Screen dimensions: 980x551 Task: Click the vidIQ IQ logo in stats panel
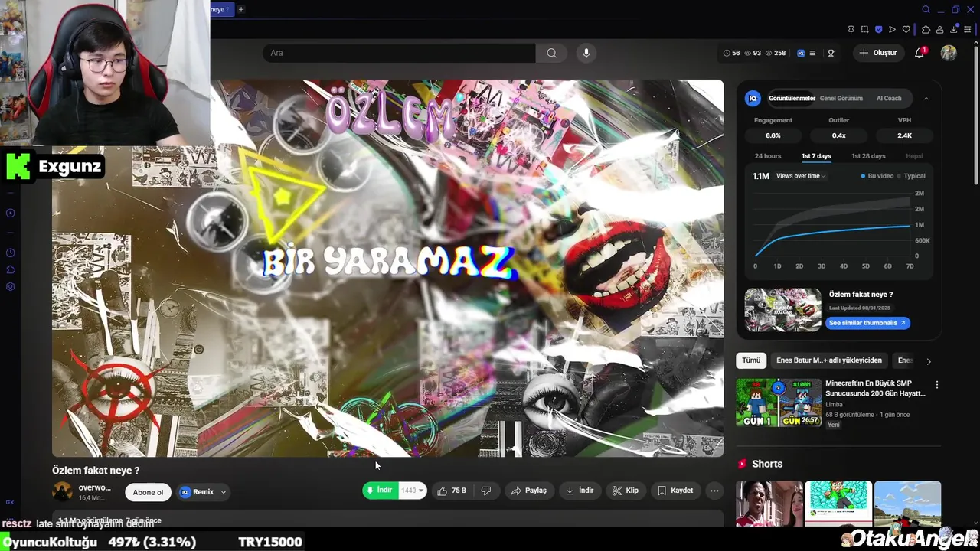pyautogui.click(x=753, y=98)
